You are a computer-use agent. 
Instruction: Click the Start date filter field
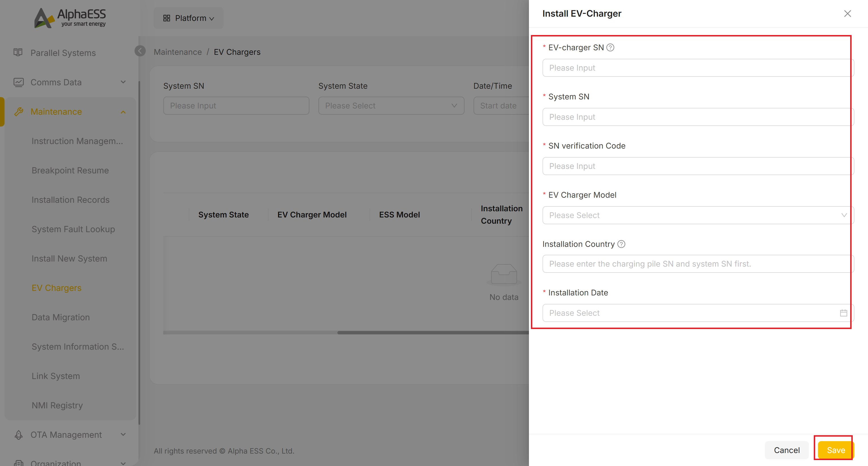tap(502, 106)
